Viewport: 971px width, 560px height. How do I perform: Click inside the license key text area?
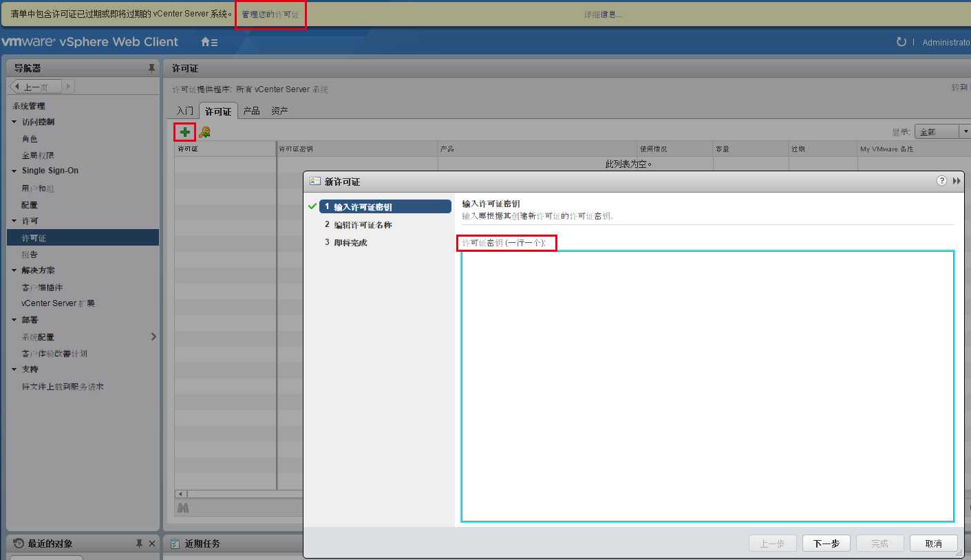coord(707,387)
